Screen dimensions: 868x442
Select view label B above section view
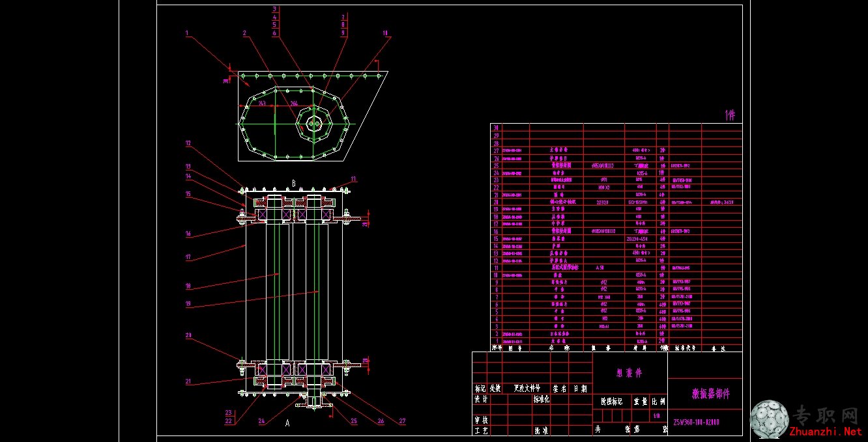point(293,184)
